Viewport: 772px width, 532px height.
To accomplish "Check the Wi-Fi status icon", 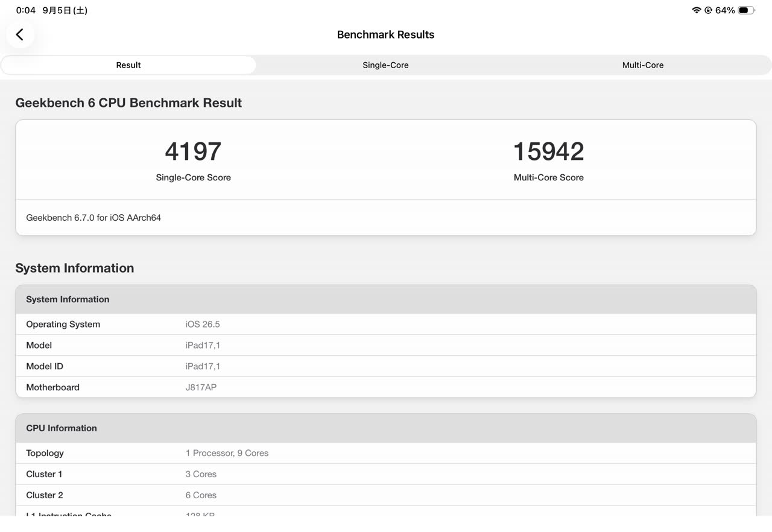I will [697, 10].
